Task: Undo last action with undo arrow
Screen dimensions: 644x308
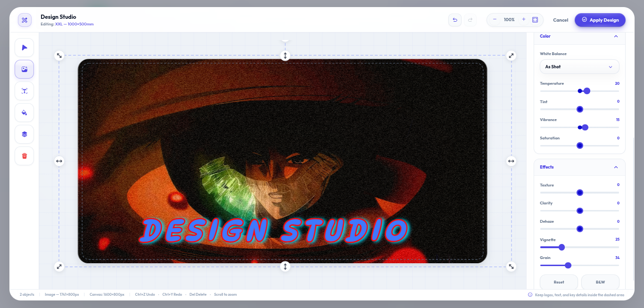Action: 455,20
